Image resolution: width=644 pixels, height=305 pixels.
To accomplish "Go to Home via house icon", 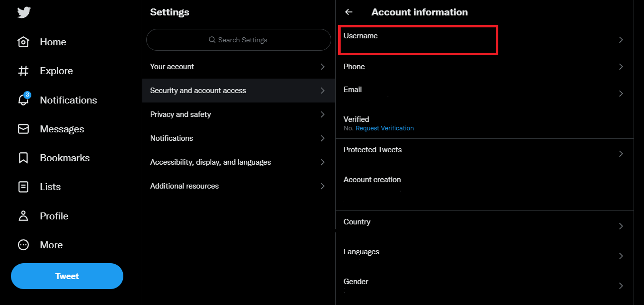I will click(x=23, y=42).
